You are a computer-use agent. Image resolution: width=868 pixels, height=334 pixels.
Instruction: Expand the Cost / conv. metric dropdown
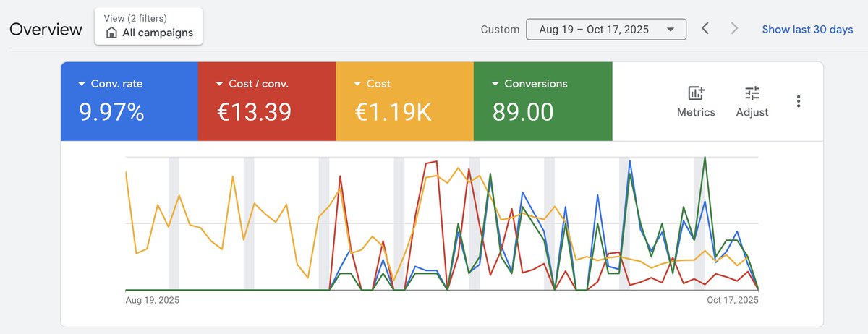coord(219,84)
